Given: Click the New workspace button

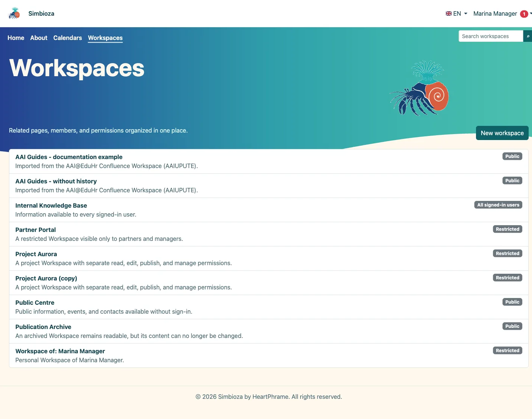Looking at the screenshot, I should coord(502,133).
